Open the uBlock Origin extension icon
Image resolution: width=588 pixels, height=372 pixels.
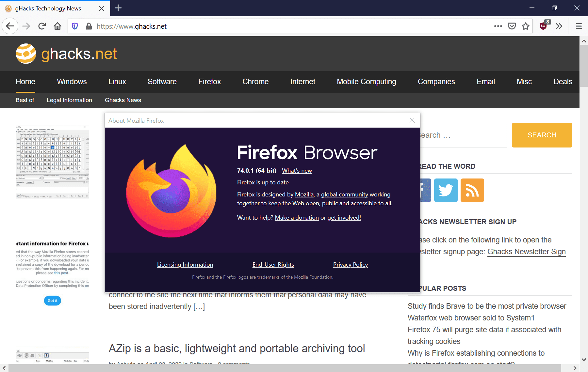click(x=544, y=26)
